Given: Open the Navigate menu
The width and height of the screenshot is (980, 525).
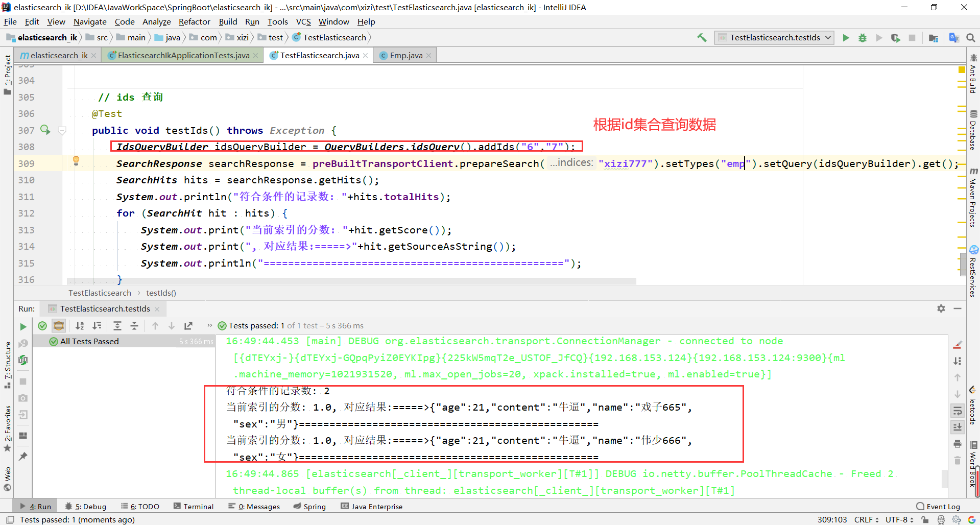Looking at the screenshot, I should pos(90,21).
